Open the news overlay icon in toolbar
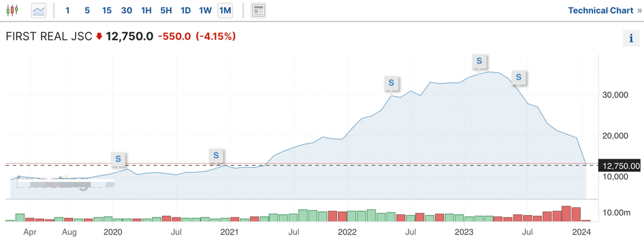 click(258, 10)
